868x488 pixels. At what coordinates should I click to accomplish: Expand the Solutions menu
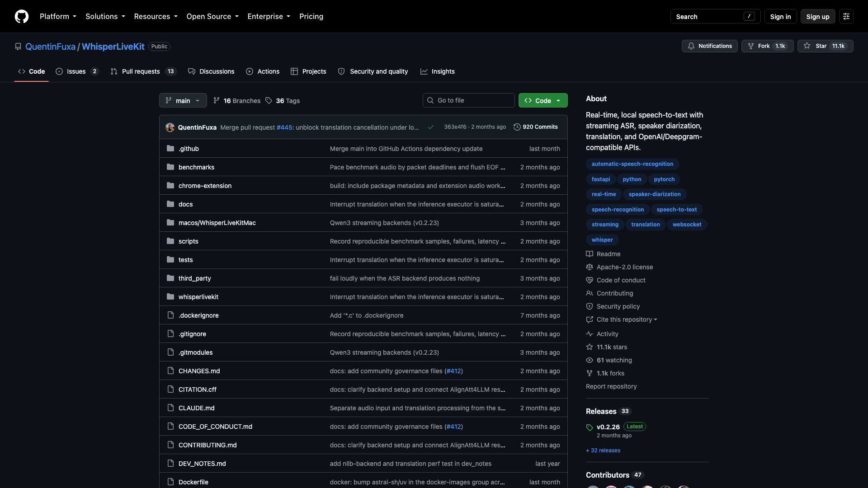(105, 16)
